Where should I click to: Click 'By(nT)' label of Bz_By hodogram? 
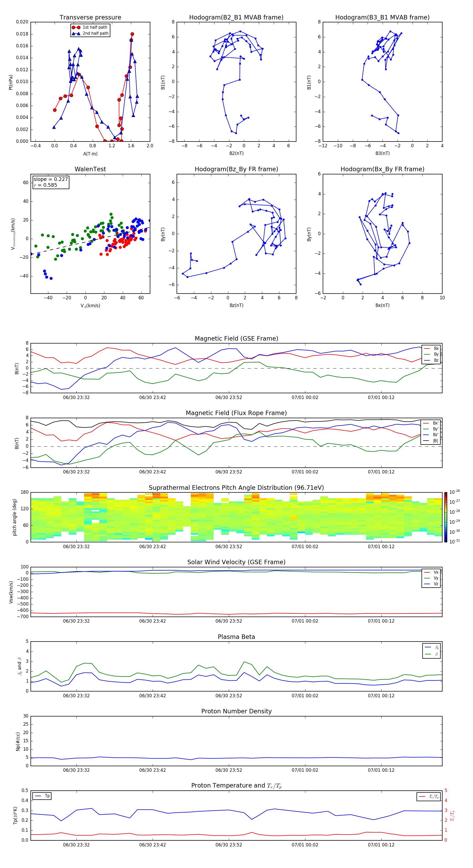163,234
